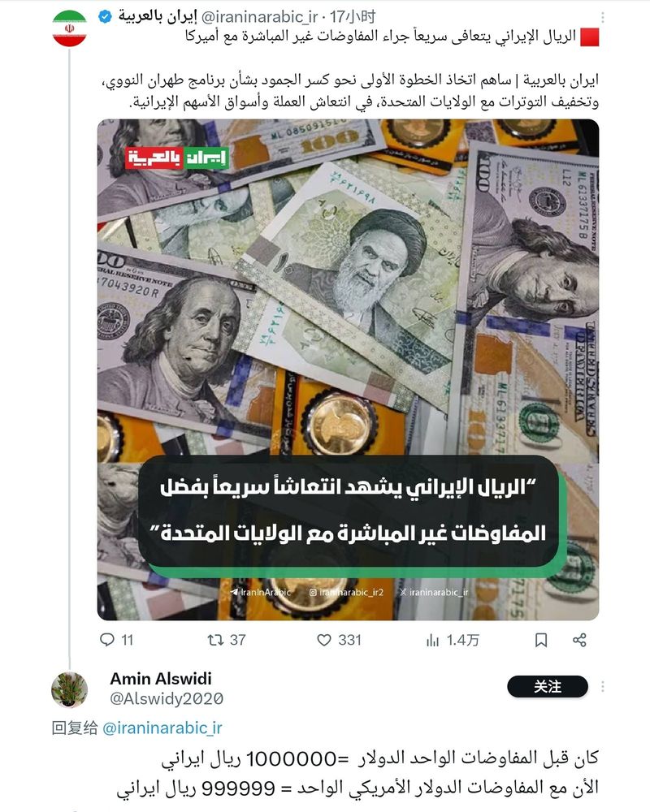Open more options dots beside the 关注 button

pos(602,687)
